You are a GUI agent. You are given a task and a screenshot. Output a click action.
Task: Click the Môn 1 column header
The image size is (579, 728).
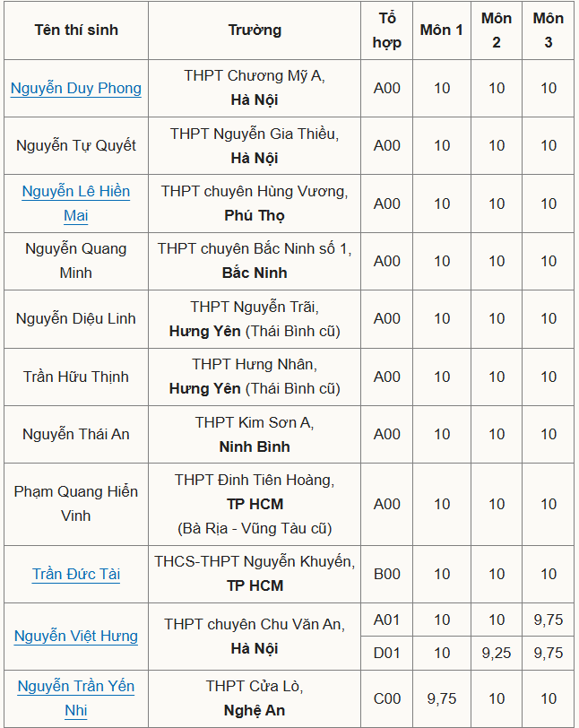pyautogui.click(x=442, y=30)
